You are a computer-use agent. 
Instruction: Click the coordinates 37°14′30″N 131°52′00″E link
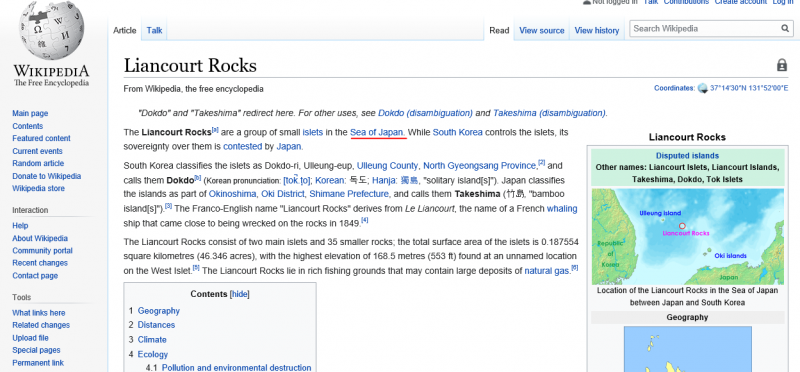point(749,88)
